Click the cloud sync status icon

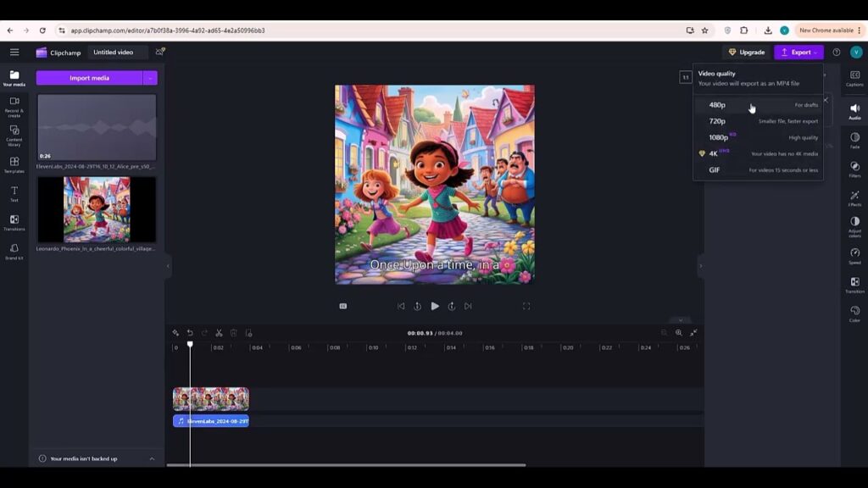click(x=160, y=52)
